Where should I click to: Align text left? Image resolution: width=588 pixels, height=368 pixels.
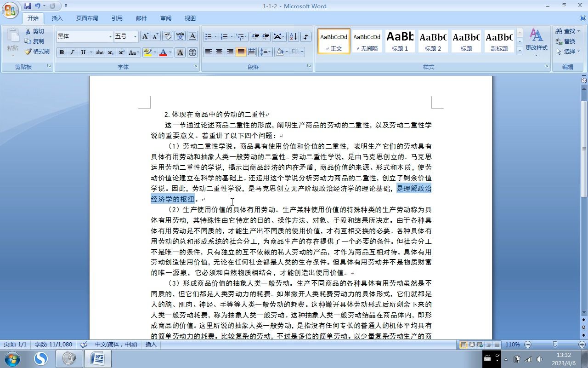(209, 52)
